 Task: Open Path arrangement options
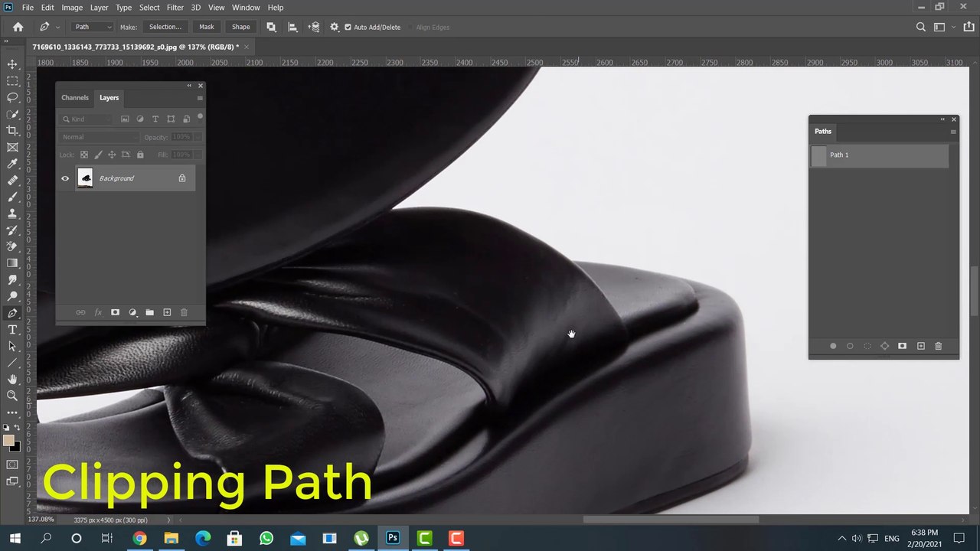(x=314, y=27)
